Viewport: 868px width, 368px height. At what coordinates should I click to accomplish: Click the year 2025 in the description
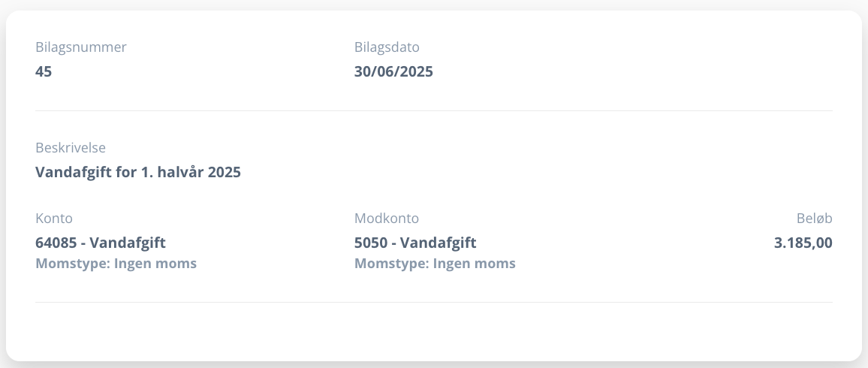[225, 172]
